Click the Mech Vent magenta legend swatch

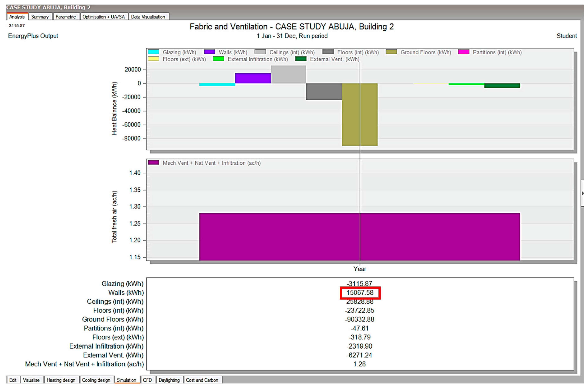[153, 163]
